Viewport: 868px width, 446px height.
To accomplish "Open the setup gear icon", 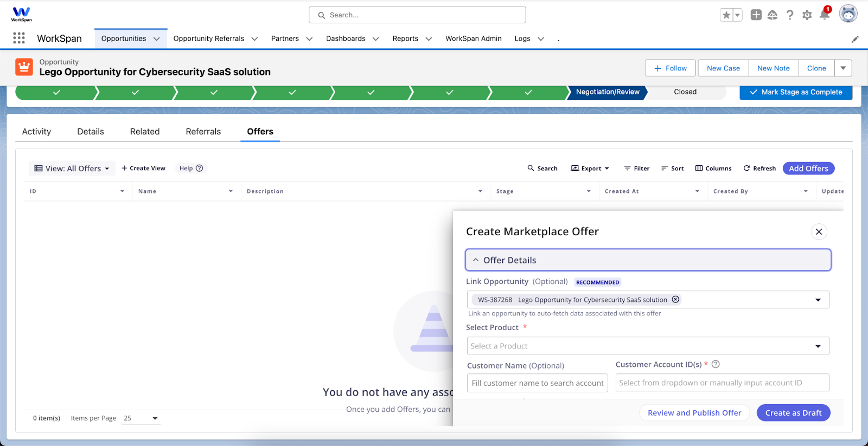I will click(x=807, y=15).
